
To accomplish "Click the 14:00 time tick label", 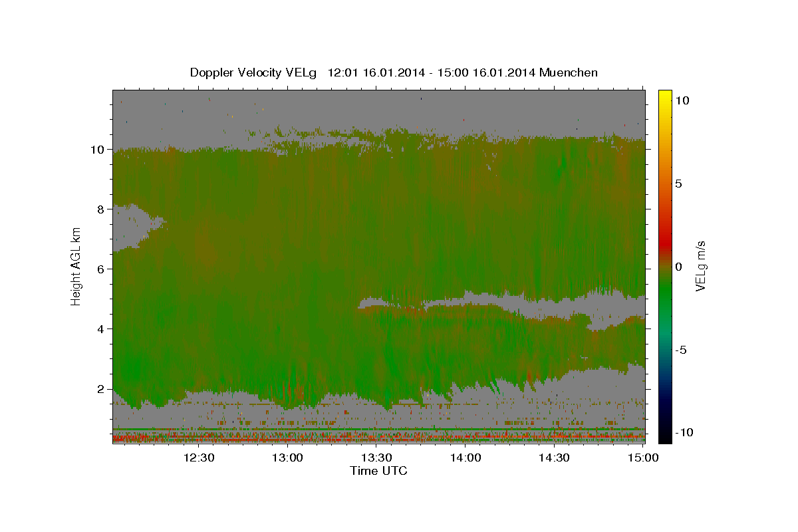I will [465, 458].
